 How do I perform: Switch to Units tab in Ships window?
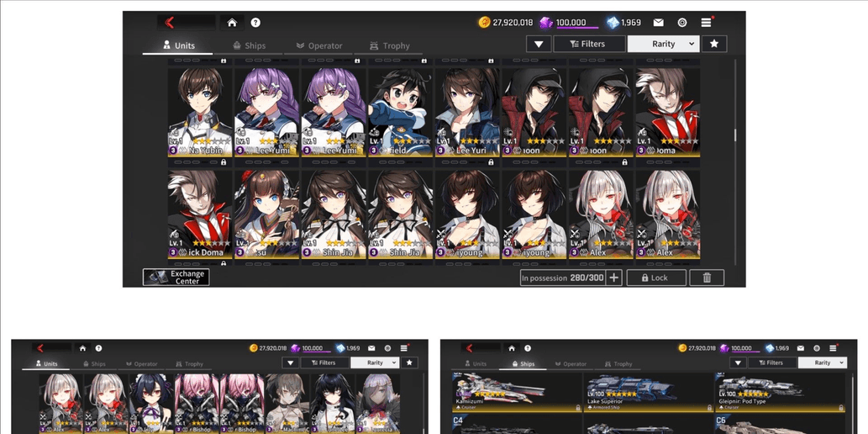point(474,363)
